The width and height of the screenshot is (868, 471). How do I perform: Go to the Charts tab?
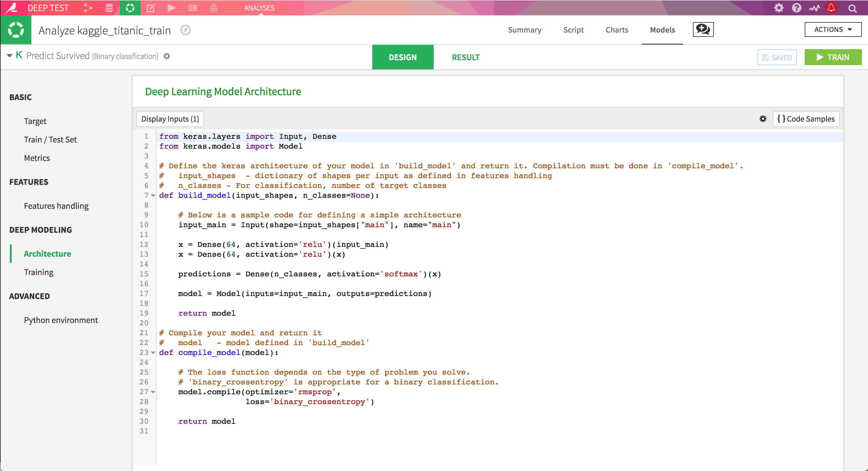point(617,30)
